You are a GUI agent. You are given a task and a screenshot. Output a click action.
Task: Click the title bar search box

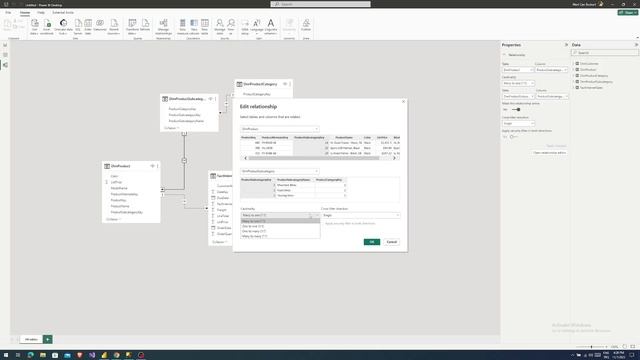pos(320,4)
